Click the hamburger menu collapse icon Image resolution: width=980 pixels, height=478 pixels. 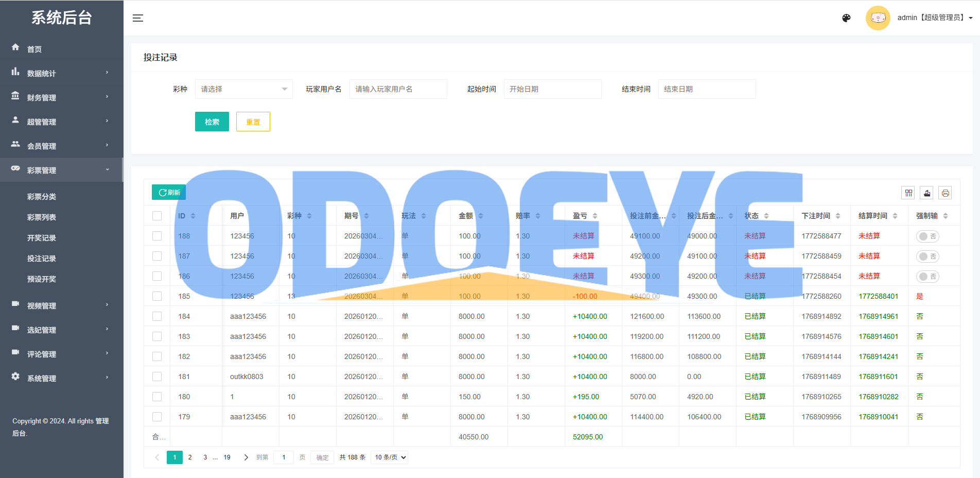pyautogui.click(x=138, y=18)
